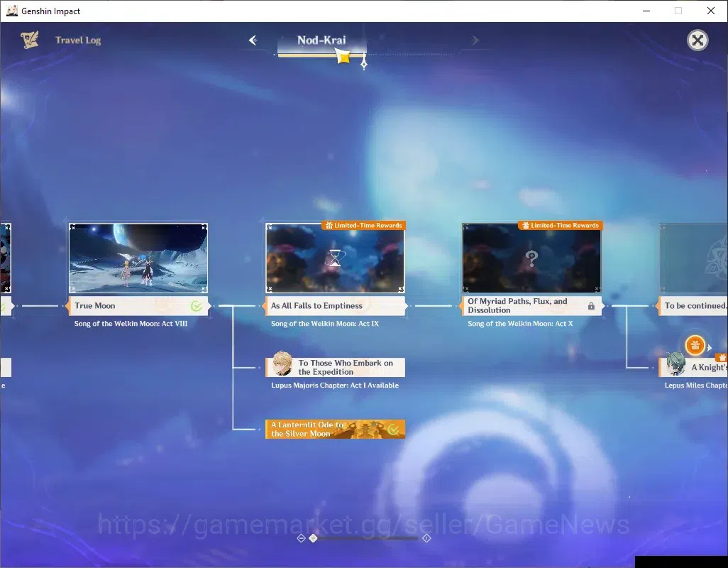Close the Travel Log with X button

pos(697,40)
